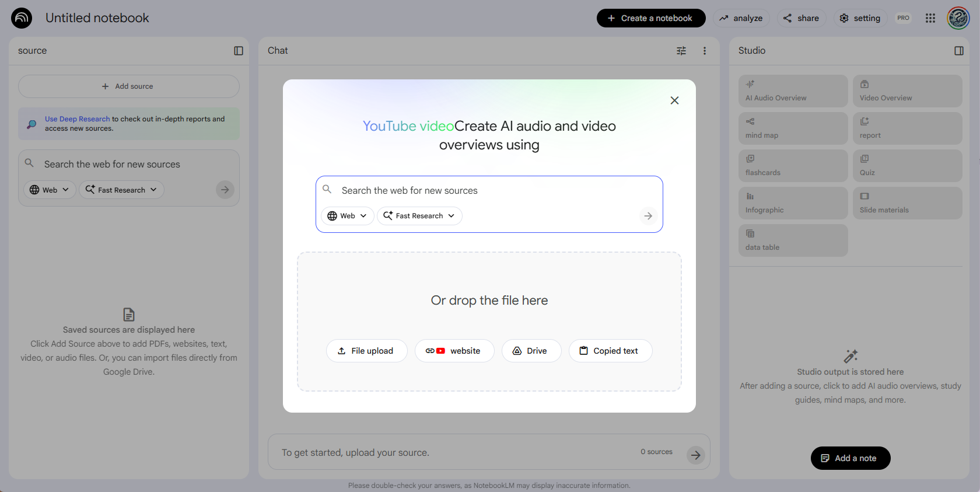
Task: Click the flashcards tile
Action: pyautogui.click(x=793, y=166)
